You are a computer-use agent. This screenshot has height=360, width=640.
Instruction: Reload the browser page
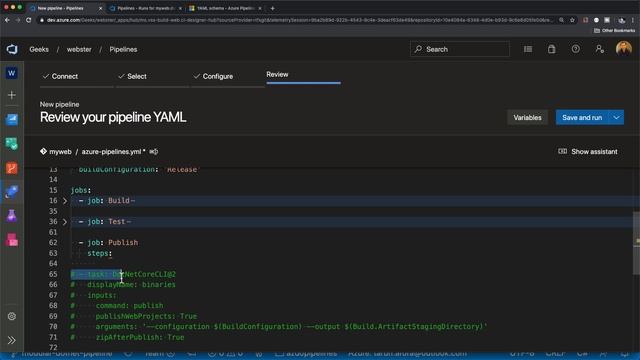[x=29, y=20]
